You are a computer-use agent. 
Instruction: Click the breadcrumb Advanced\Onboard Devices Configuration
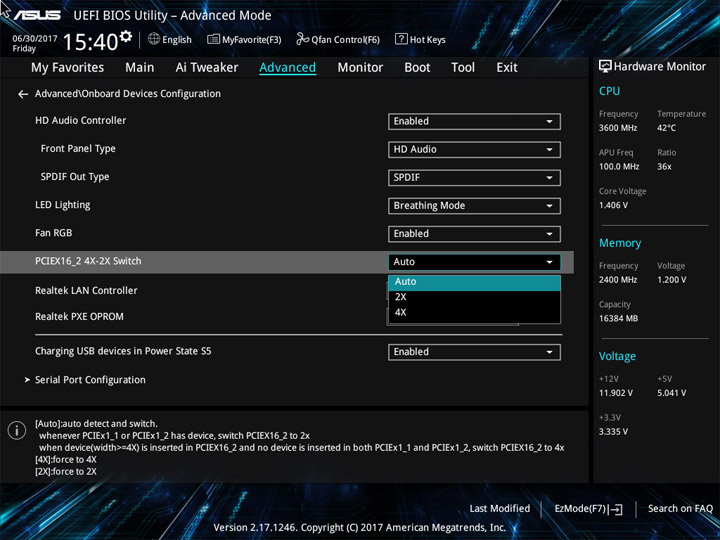(x=128, y=94)
